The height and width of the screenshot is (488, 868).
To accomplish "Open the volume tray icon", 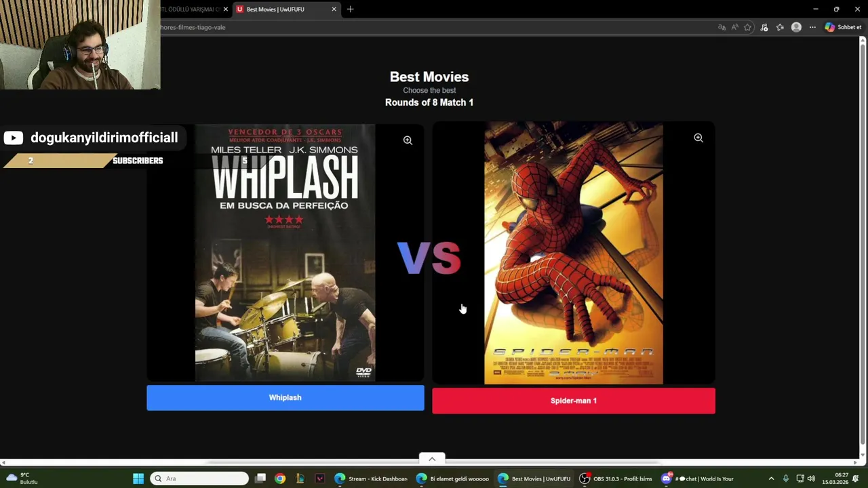I will click(x=812, y=479).
